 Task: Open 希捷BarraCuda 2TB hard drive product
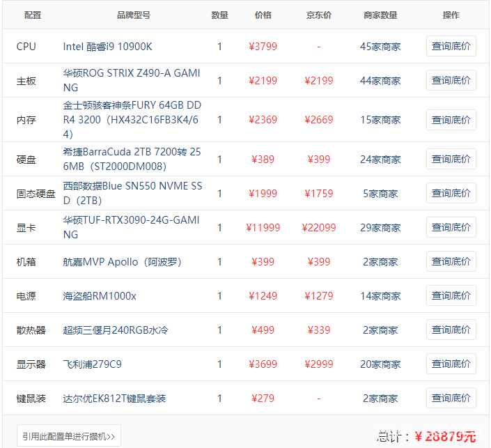pyautogui.click(x=132, y=159)
